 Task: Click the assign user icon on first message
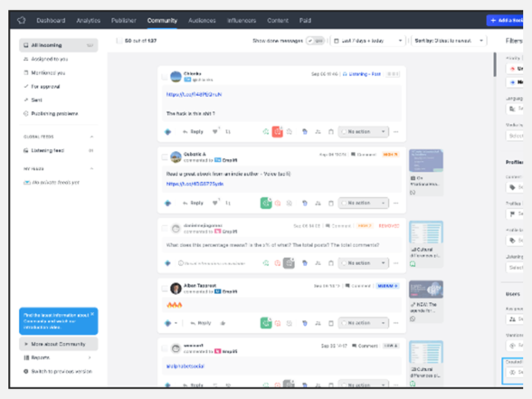point(318,132)
